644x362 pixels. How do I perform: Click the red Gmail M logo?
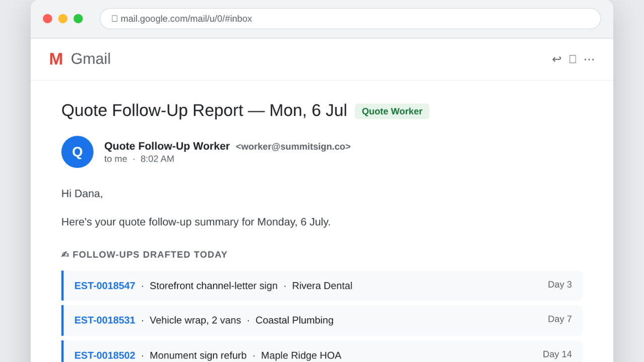56,59
